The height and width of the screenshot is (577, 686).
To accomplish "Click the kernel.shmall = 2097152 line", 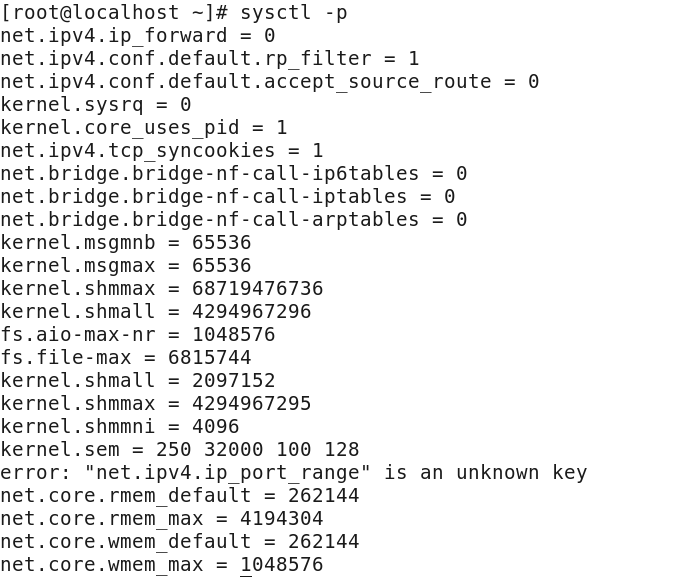I will (138, 381).
